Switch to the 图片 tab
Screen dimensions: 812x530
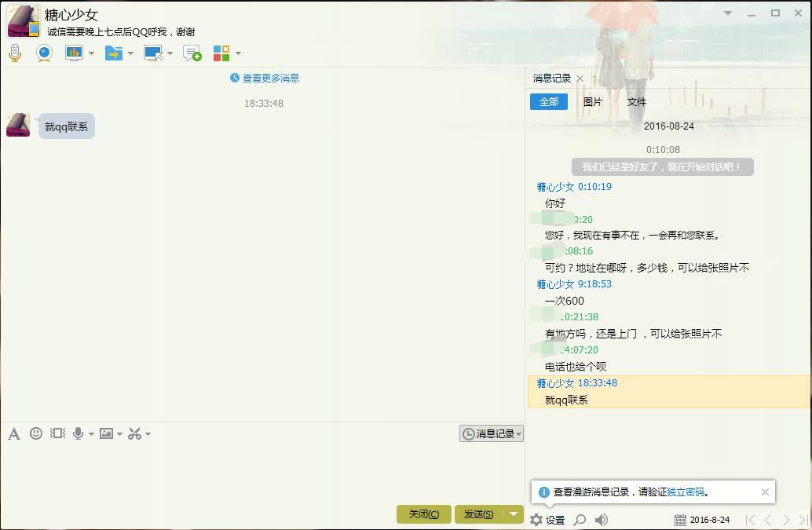click(592, 102)
